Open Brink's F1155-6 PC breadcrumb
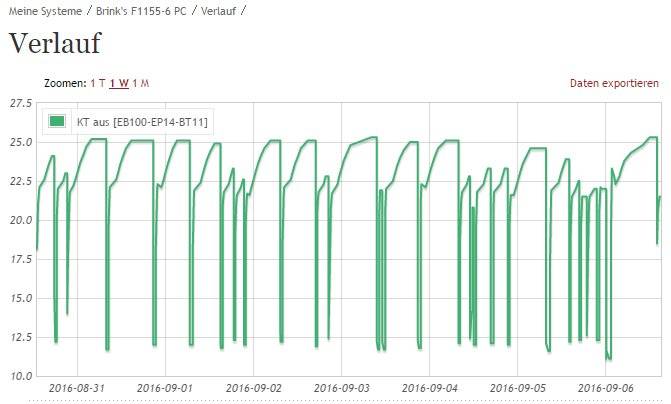This screenshot has width=671, height=404. click(141, 12)
